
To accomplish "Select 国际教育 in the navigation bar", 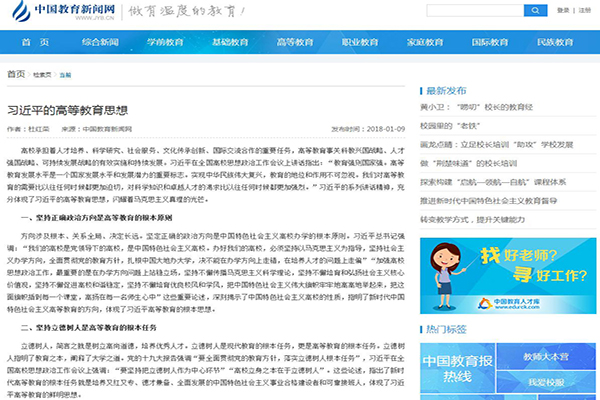I will coord(487,44).
